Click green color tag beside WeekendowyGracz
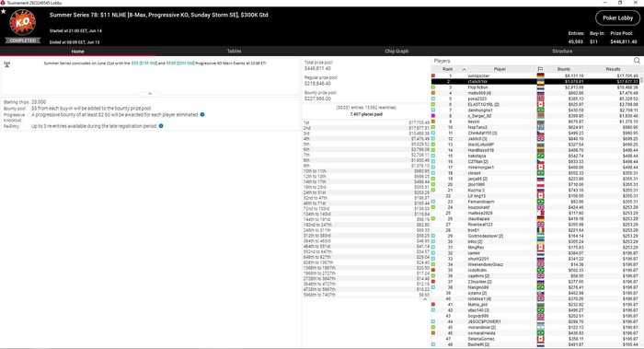Viewport: 644px width, 349px height. [x=433, y=264]
